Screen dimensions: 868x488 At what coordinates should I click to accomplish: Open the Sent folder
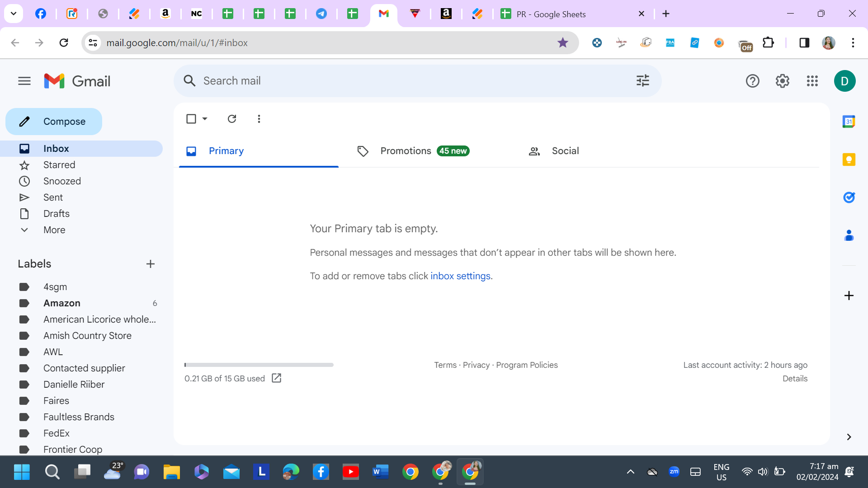click(81, 197)
